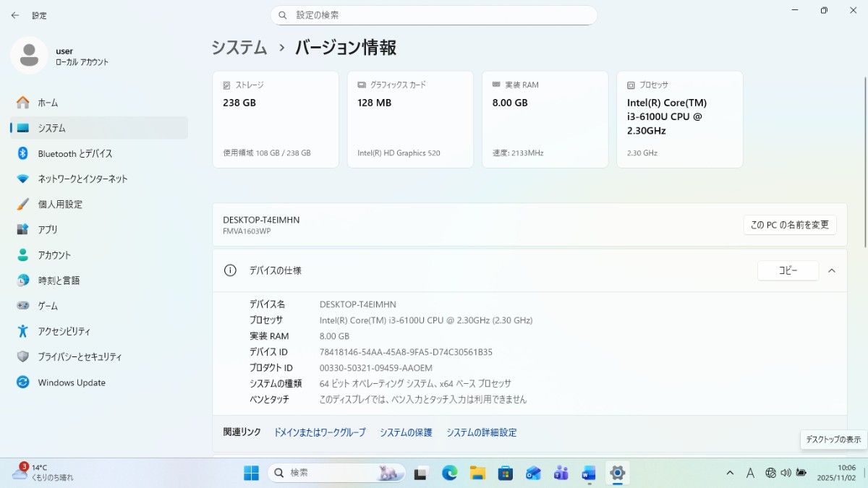Click the この PC の名前を変更 button
The width and height of the screenshot is (868, 488).
click(x=789, y=225)
